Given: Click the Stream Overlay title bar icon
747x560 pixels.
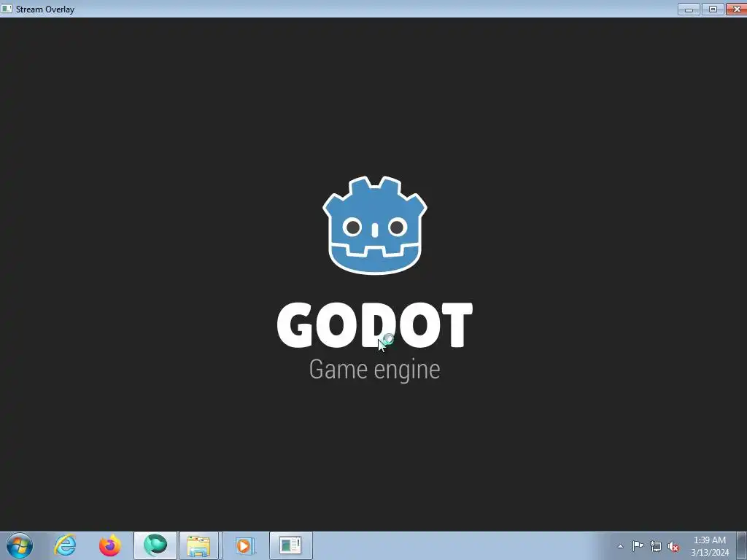Looking at the screenshot, I should pyautogui.click(x=7, y=9).
